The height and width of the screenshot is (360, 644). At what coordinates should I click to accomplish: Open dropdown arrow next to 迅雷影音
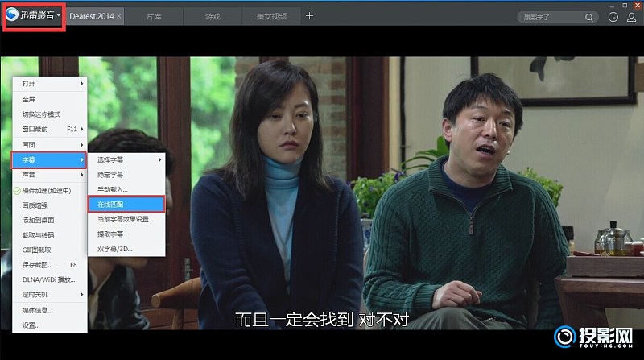[59, 15]
